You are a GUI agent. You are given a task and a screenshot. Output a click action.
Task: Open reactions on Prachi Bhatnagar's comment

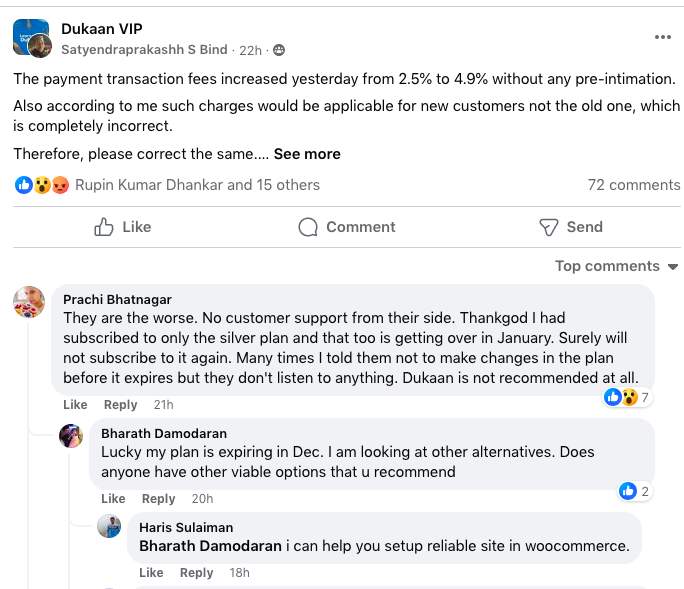[628, 398]
